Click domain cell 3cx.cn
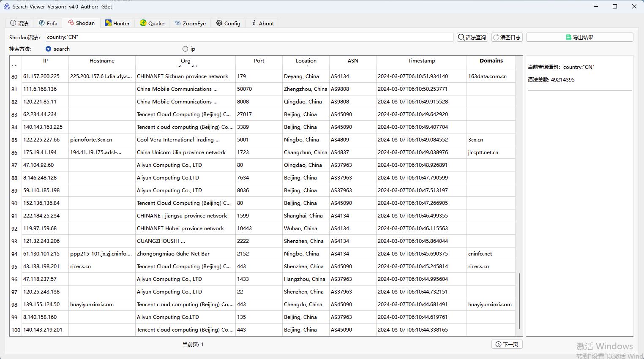The height and width of the screenshot is (359, 644). [x=491, y=140]
